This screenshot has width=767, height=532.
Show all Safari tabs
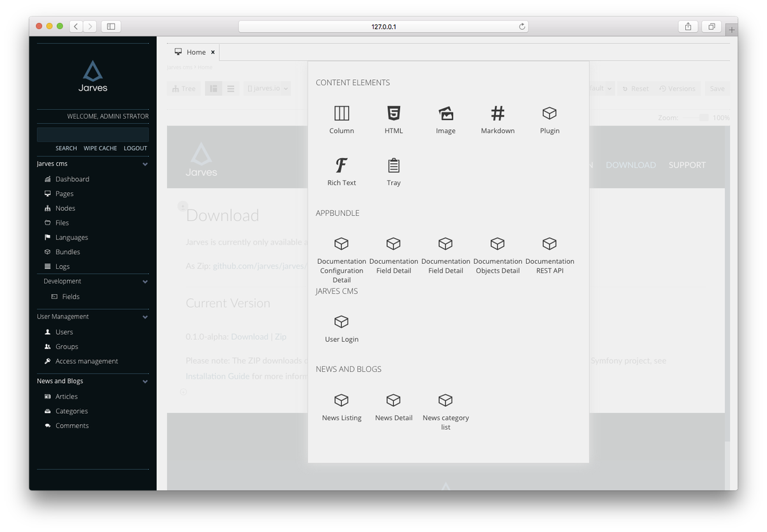(x=711, y=26)
